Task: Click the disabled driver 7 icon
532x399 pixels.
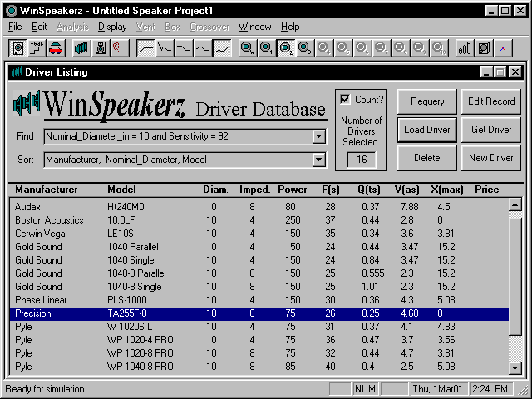Action: 382,48
